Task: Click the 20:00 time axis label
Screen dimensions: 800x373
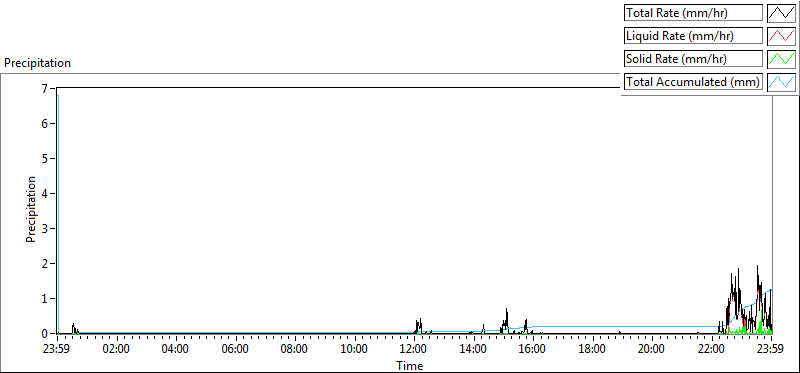Action: coord(653,350)
